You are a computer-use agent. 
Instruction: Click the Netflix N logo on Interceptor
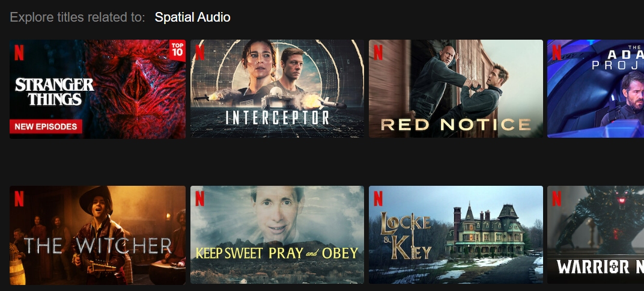tap(199, 53)
